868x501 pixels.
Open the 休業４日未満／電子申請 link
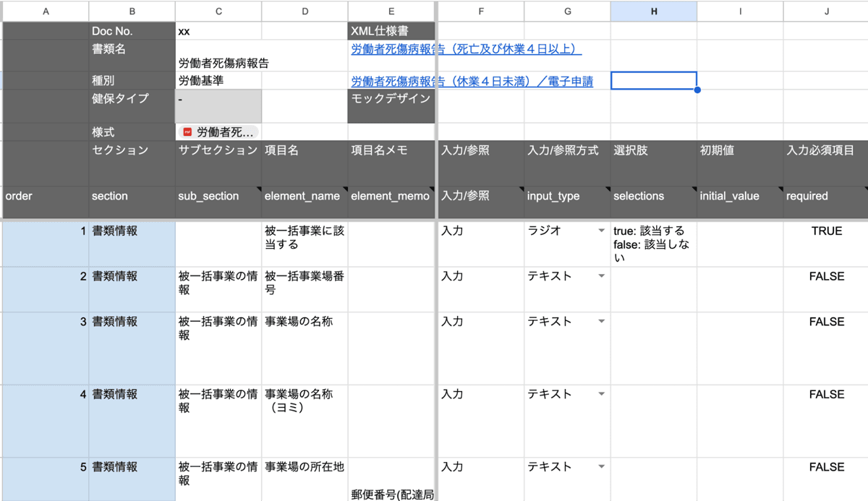tap(472, 82)
